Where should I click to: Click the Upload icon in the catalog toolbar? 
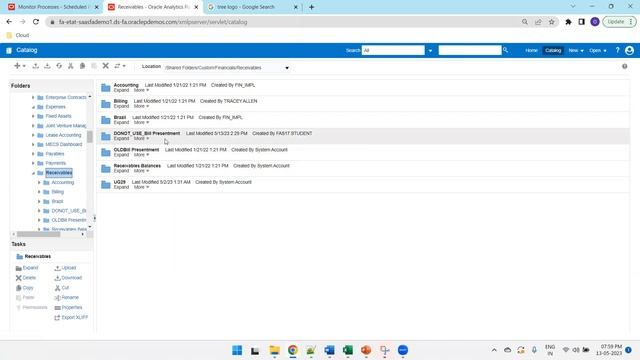click(36, 66)
